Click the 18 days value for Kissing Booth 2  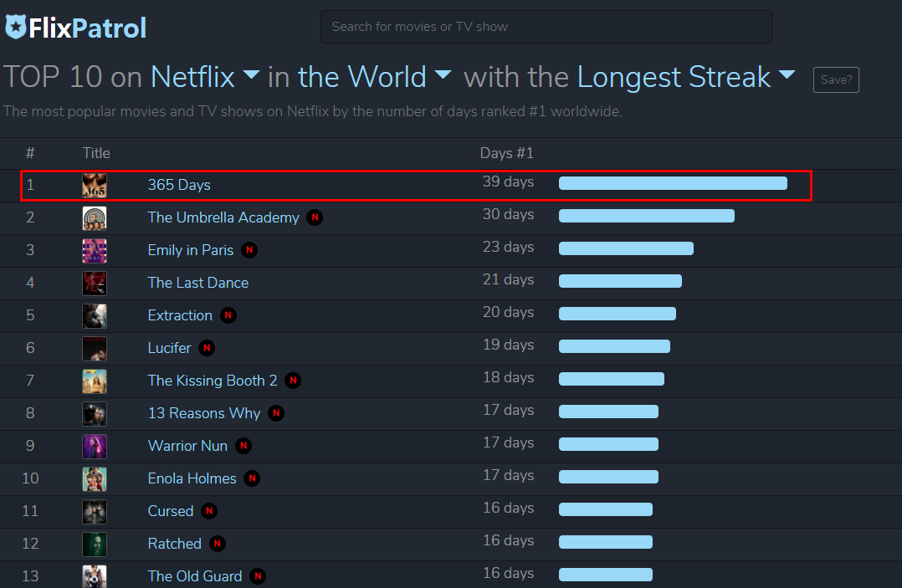508,377
